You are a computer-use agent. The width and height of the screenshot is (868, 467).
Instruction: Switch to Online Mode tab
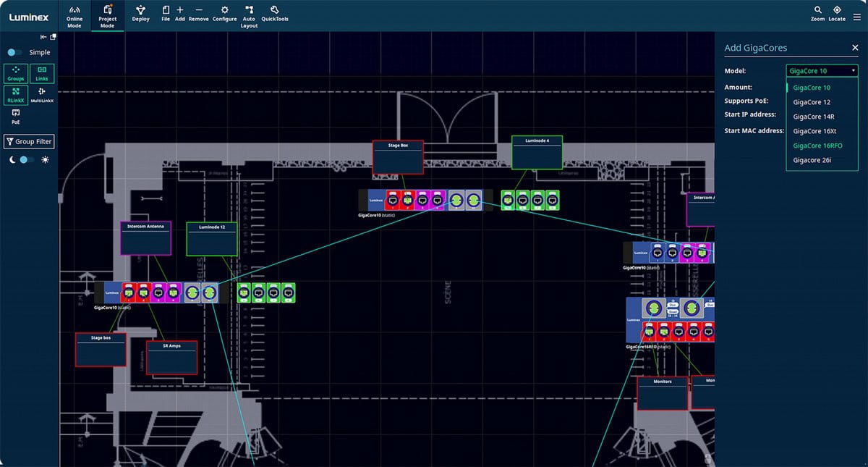(75, 15)
